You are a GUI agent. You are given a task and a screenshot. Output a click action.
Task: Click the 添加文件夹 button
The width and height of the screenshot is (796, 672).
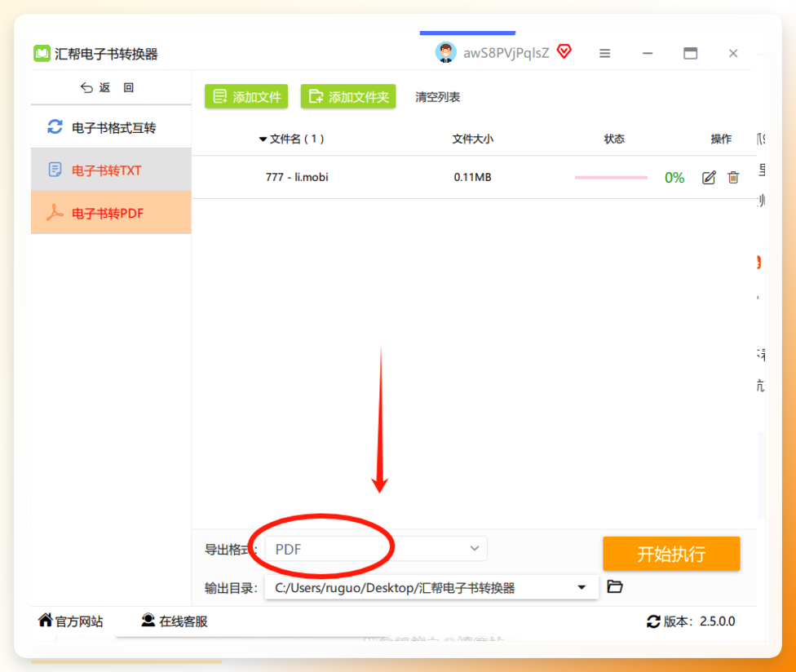coord(348,96)
